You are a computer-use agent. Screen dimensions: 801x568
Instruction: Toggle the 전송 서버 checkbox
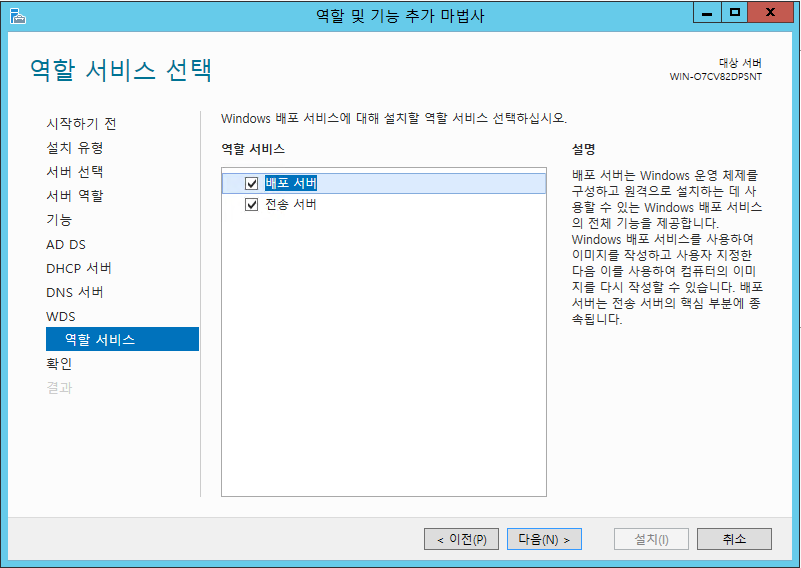[251, 205]
